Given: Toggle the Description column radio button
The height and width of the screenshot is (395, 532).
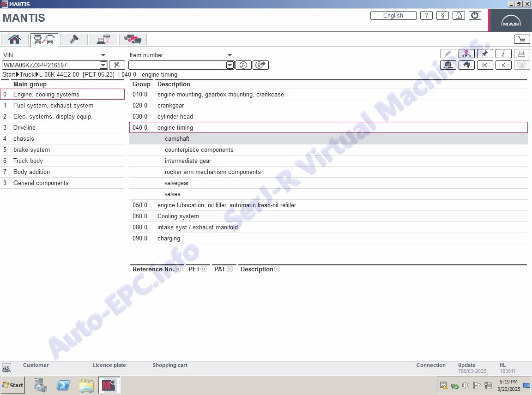Looking at the screenshot, I should (x=277, y=269).
